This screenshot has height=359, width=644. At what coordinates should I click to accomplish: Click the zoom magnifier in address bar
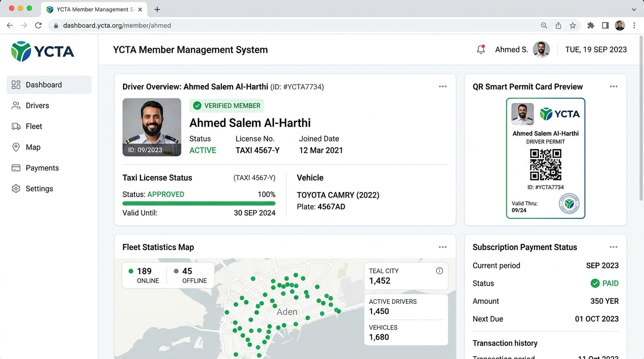tap(544, 26)
